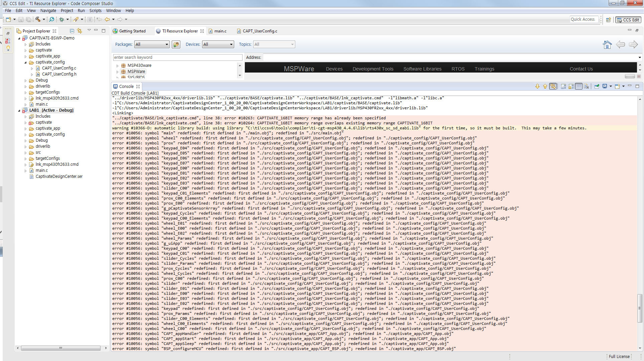
Task: Open the Scripts menu
Action: point(96,10)
